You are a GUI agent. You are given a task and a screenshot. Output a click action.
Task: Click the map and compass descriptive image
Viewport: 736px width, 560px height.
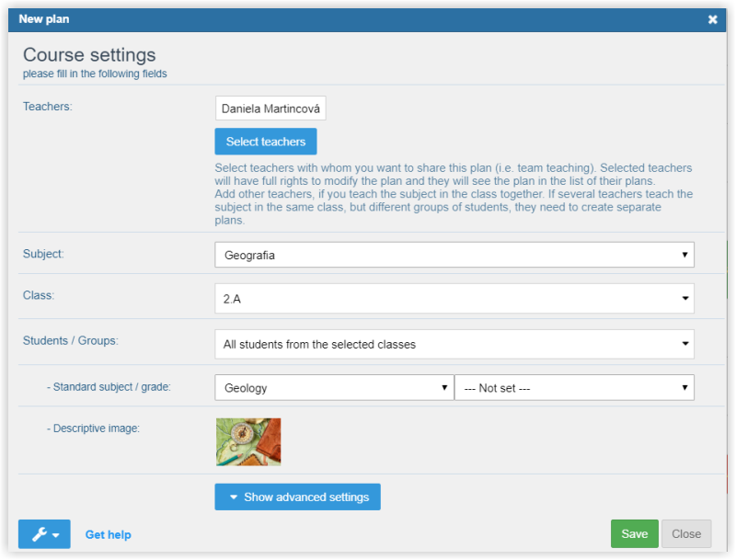[247, 442]
